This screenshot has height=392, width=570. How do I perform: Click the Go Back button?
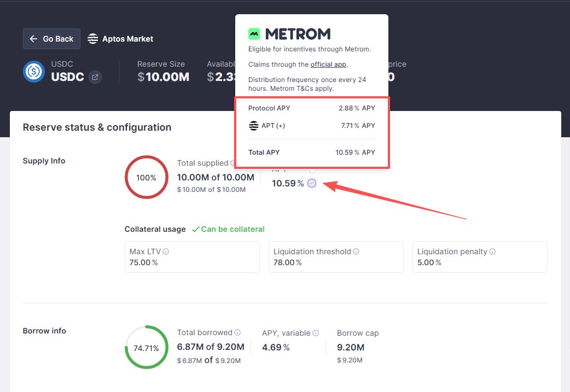(51, 39)
